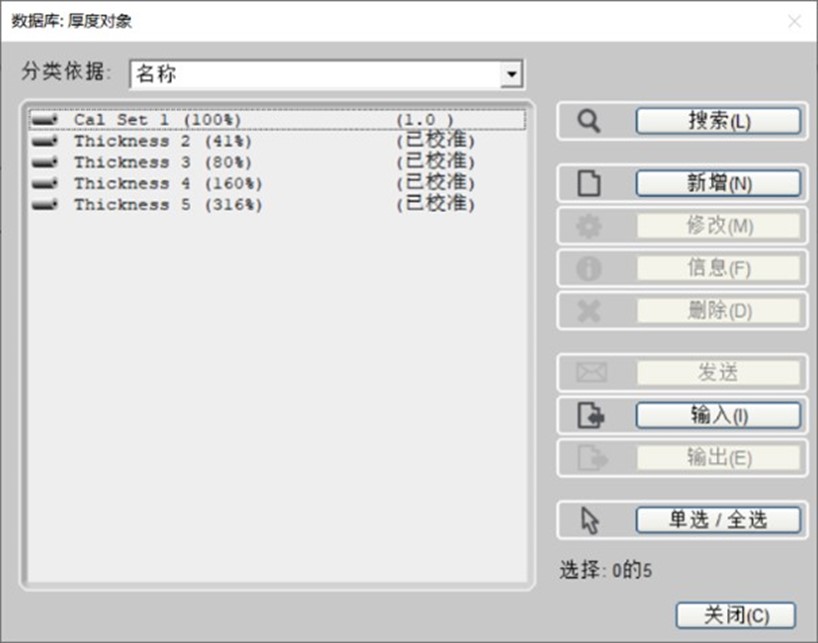This screenshot has height=643, width=818.
Task: Click the thickness icon beside Thickness 5
Action: pyautogui.click(x=45, y=204)
